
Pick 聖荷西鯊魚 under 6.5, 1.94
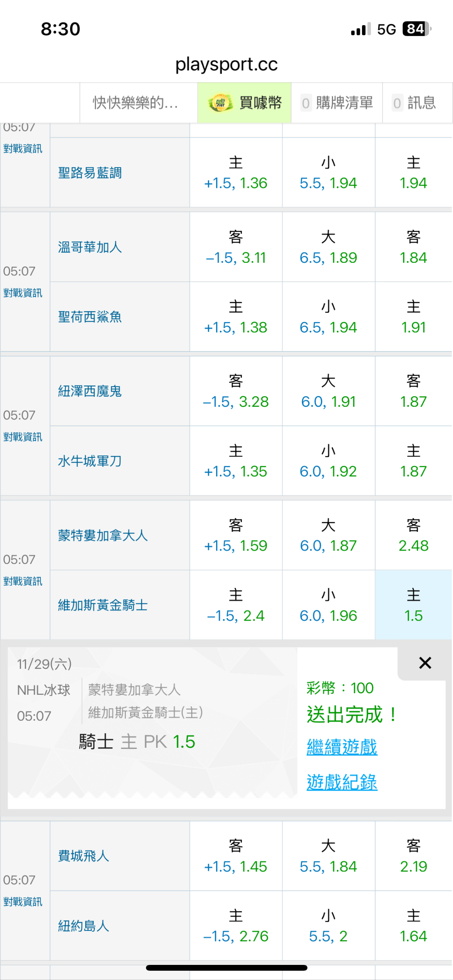pos(328,317)
